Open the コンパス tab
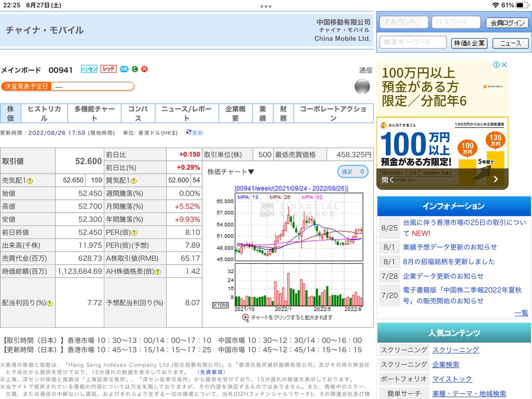 click(x=138, y=113)
